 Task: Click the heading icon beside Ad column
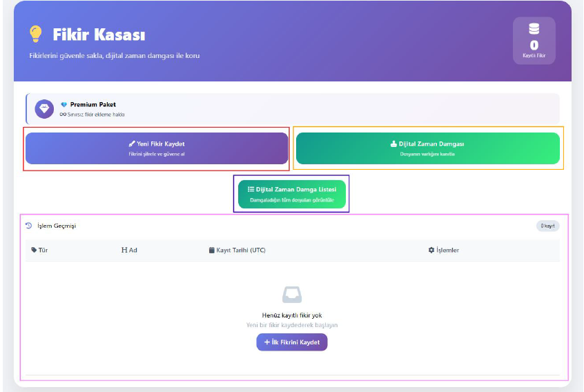point(124,250)
